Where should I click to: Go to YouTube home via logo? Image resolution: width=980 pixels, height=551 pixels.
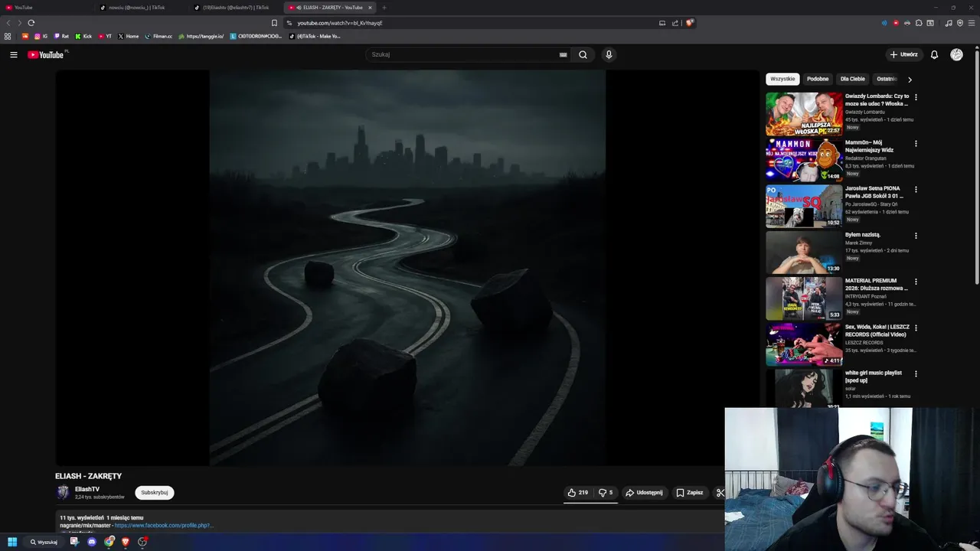tap(46, 54)
